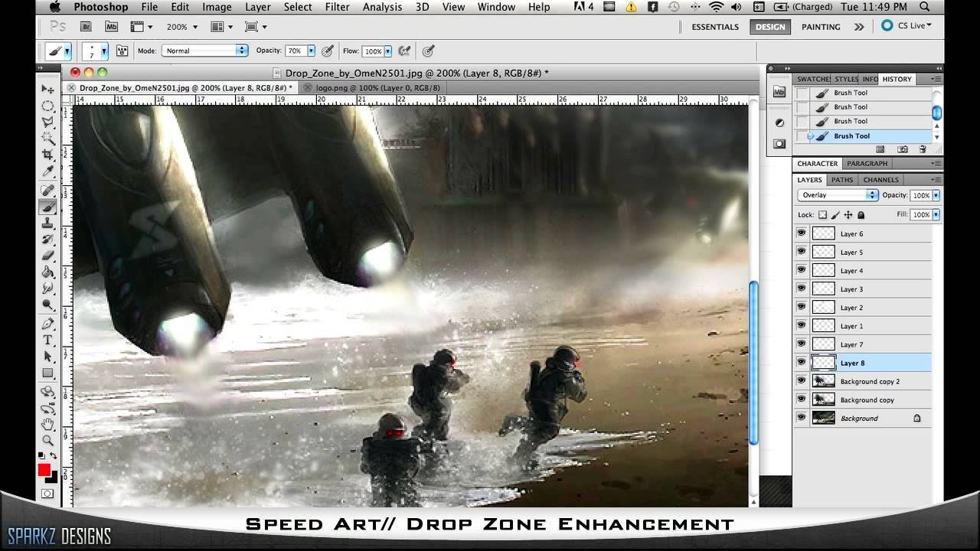Image resolution: width=980 pixels, height=551 pixels.
Task: Toggle Layer 3 visibility eye
Action: (802, 289)
